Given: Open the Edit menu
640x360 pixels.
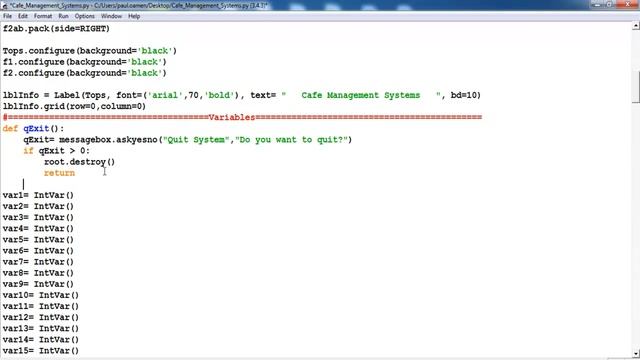Looking at the screenshot, I should point(23,16).
